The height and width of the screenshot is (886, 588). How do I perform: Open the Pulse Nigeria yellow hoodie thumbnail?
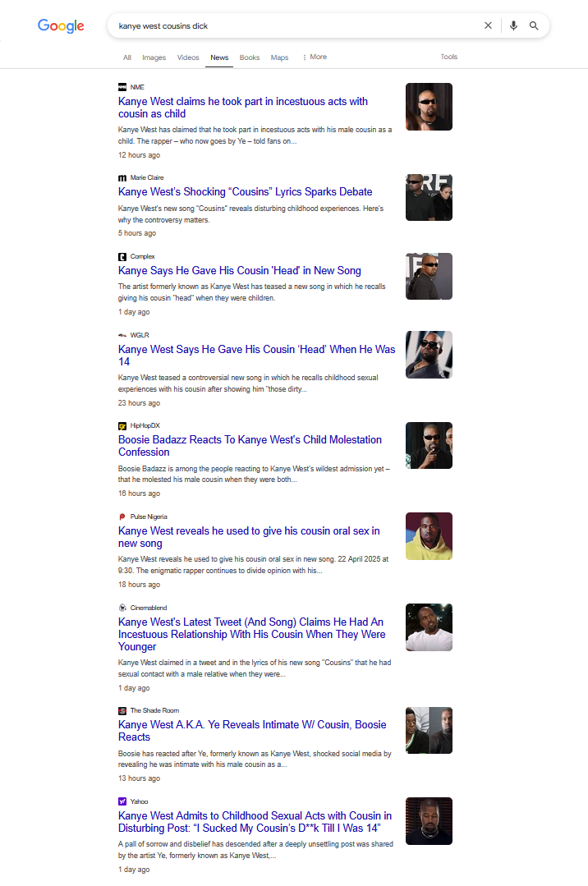point(429,536)
